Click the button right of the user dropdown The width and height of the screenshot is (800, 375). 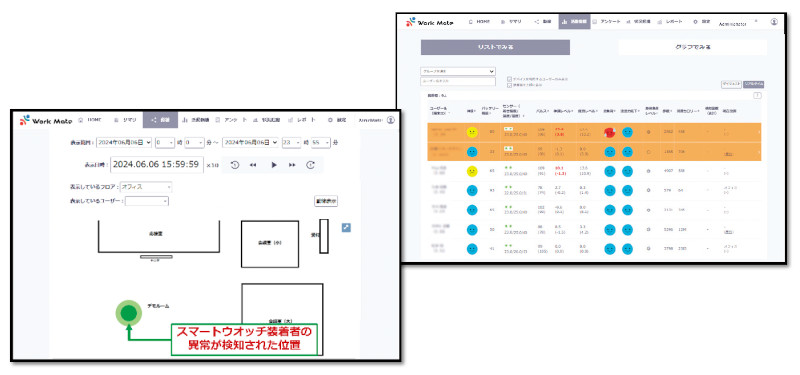pyautogui.click(x=327, y=201)
